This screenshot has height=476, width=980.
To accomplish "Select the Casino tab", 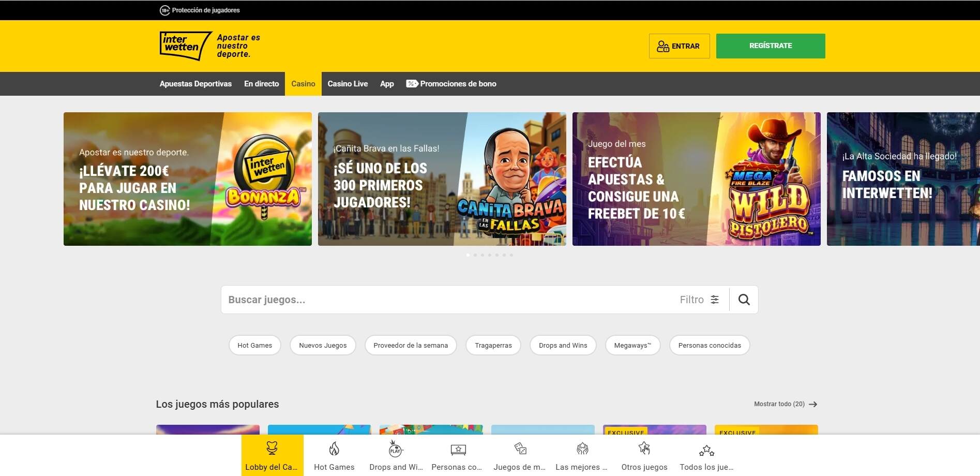I will pos(303,84).
